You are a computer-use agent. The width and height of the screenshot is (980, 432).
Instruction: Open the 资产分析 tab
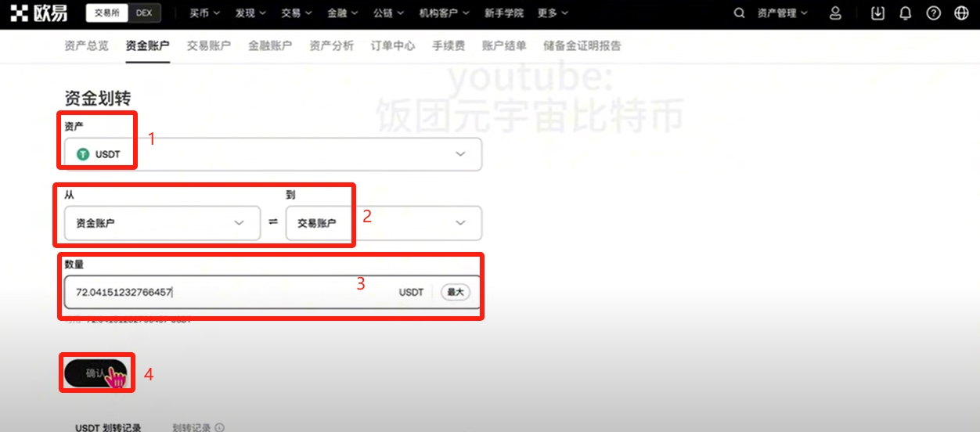331,45
